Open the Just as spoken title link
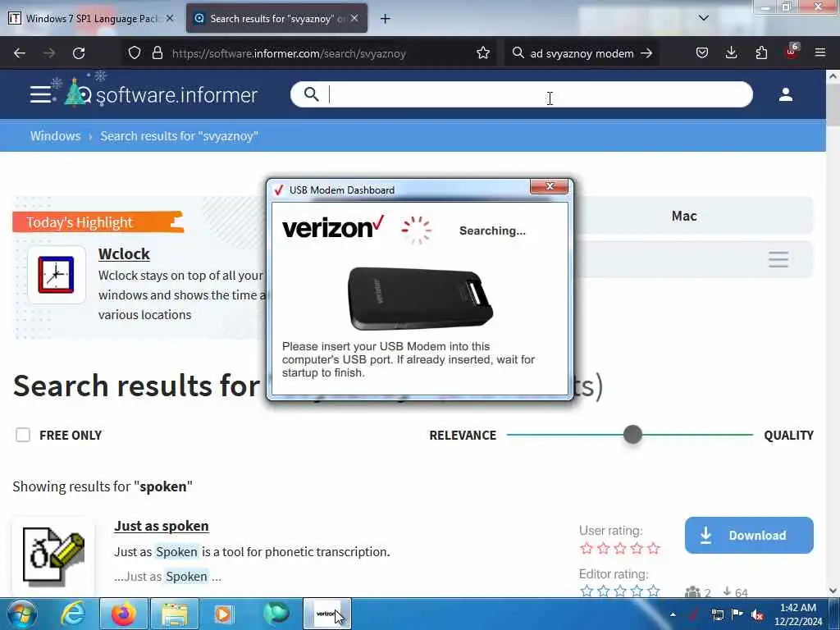Screen dimensions: 840x630 (x=162, y=526)
